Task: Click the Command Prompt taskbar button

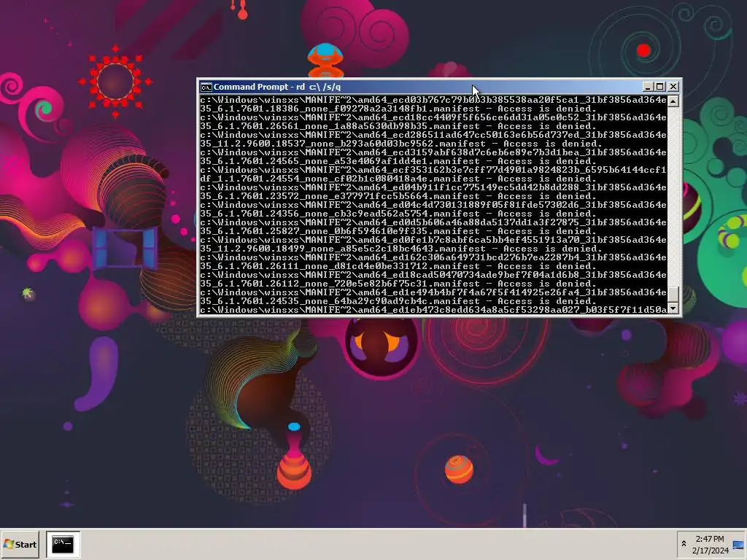Action: pos(63,544)
